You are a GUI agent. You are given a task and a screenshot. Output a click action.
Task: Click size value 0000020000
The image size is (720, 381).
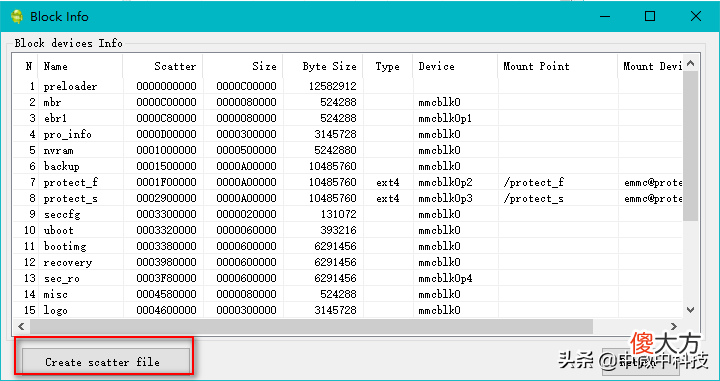(x=246, y=214)
